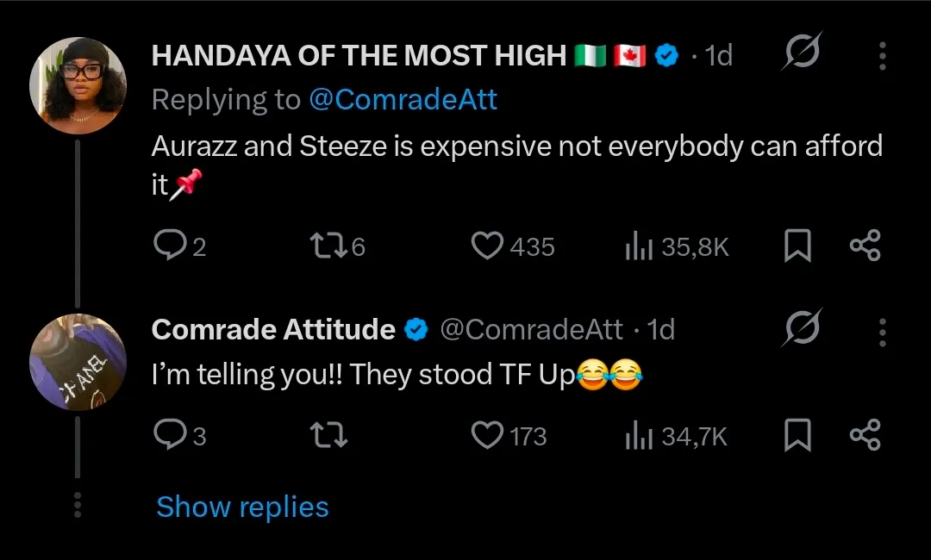Open Grok icon on Comrade Attitude's tweet
This screenshot has height=560, width=931.
[x=802, y=330]
